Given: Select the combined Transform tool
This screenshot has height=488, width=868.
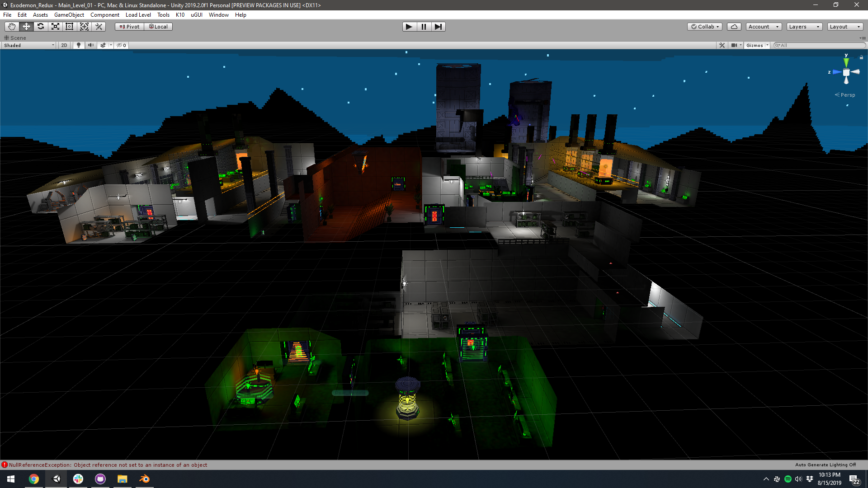Looking at the screenshot, I should [x=84, y=27].
